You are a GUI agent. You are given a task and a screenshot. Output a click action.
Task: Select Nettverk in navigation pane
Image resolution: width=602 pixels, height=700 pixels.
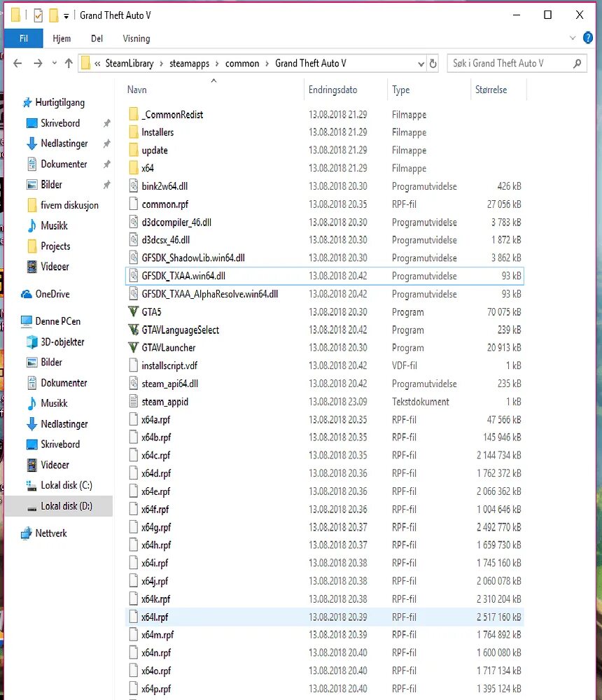(51, 533)
